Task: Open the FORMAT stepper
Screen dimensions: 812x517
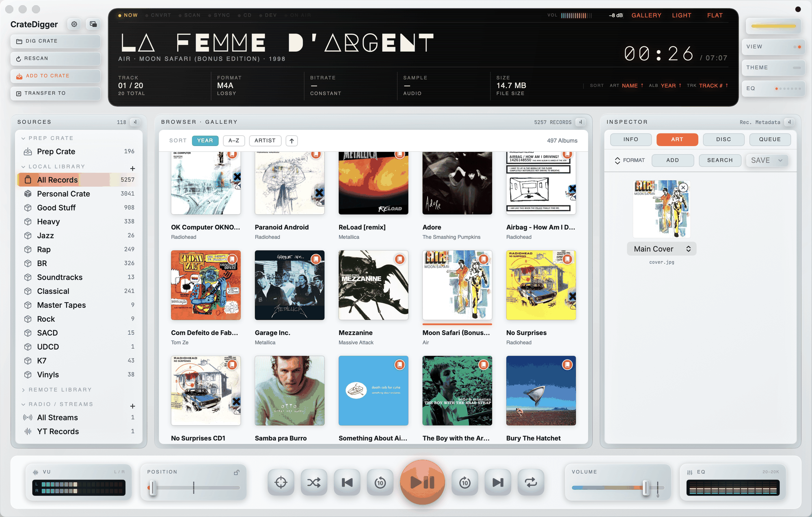Action: 630,160
